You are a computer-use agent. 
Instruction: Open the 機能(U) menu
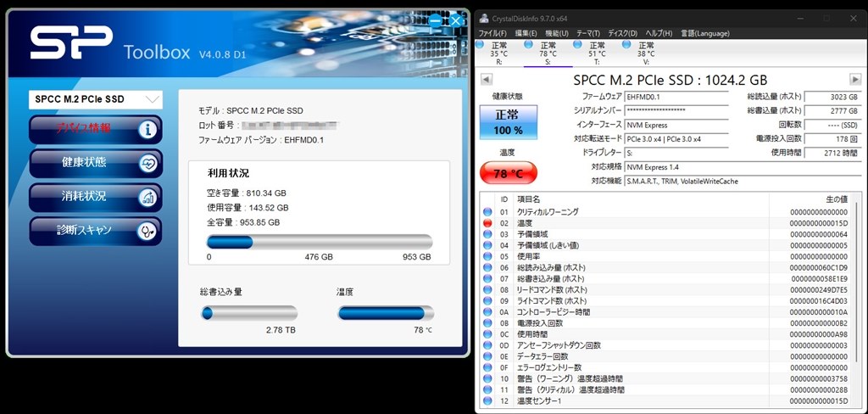pos(557,33)
